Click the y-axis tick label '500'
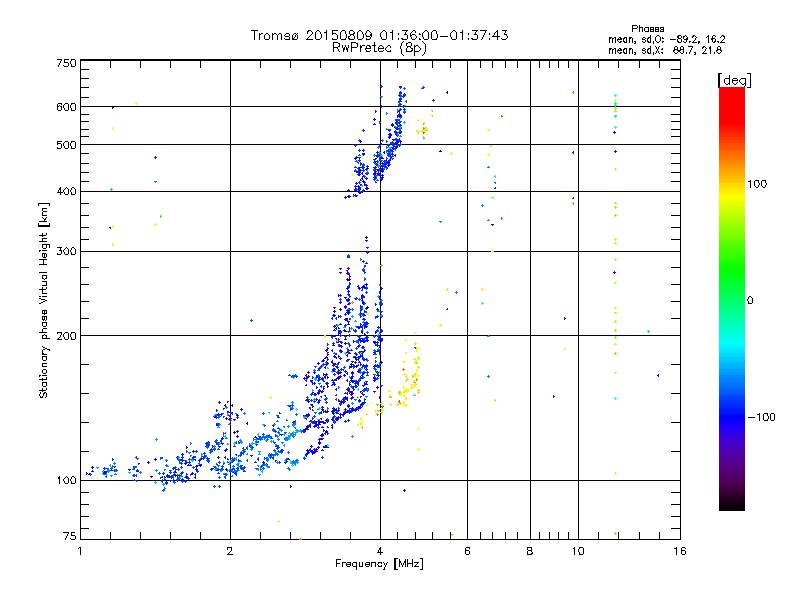Screen dimensions: 800x600 pos(67,145)
